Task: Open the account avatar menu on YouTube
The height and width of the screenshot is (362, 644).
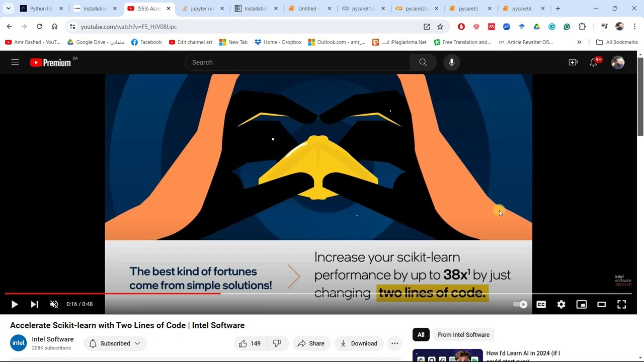Action: 618,62
